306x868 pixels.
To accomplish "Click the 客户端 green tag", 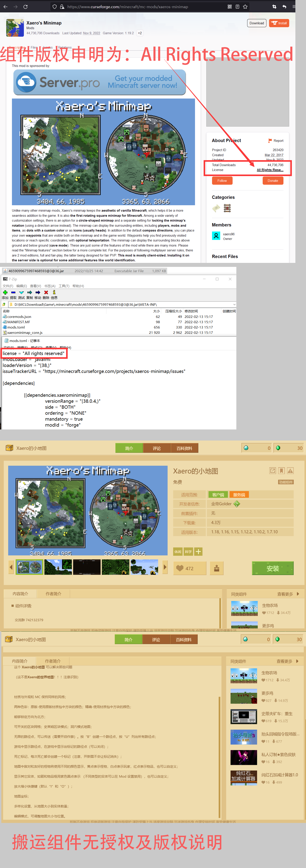I will point(218,495).
